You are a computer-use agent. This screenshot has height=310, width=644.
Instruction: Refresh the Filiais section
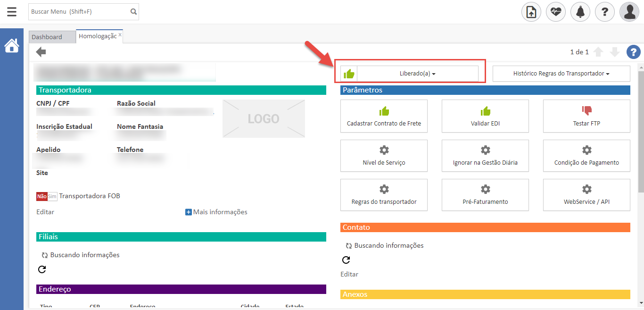pyautogui.click(x=42, y=269)
